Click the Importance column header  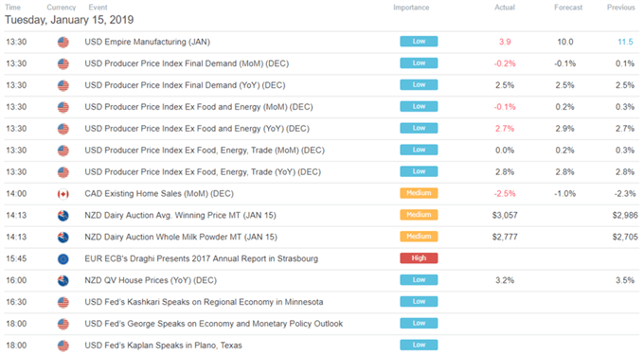coord(411,8)
